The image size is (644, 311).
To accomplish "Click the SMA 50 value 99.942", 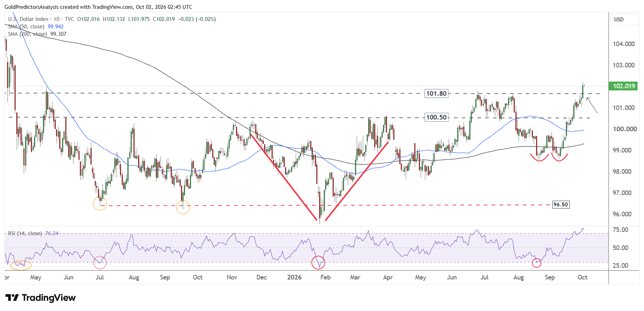I will click(56, 27).
